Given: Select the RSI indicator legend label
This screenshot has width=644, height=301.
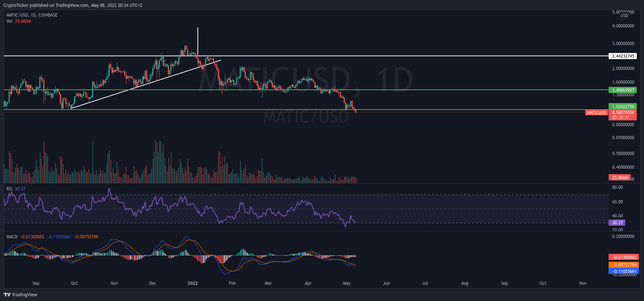Looking at the screenshot, I should (x=9, y=189).
